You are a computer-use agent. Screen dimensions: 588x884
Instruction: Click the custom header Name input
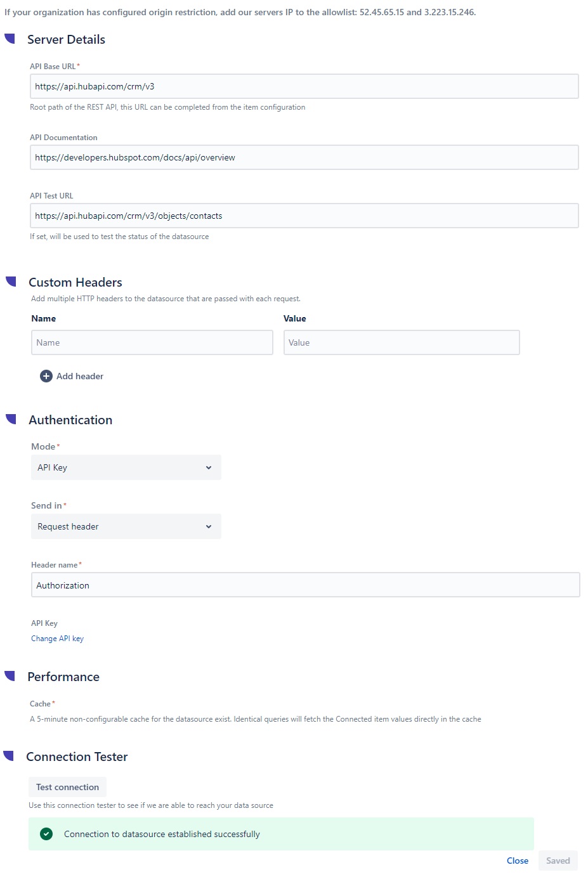[152, 342]
